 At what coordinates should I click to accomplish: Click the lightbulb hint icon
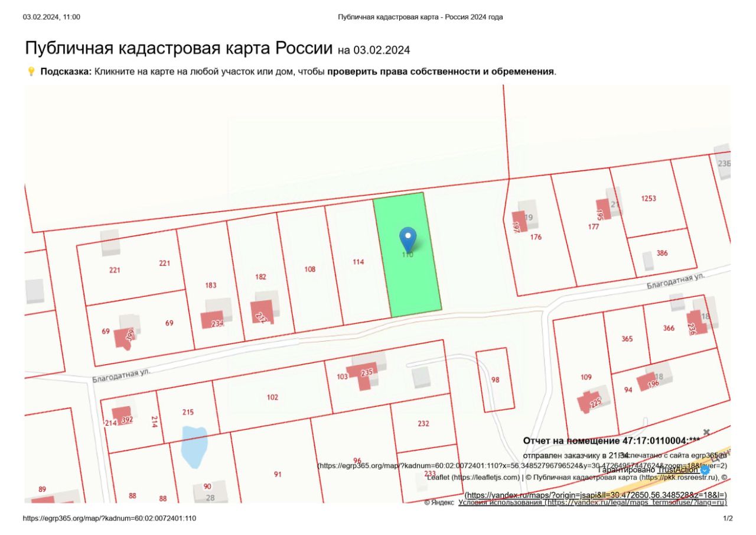coord(31,72)
